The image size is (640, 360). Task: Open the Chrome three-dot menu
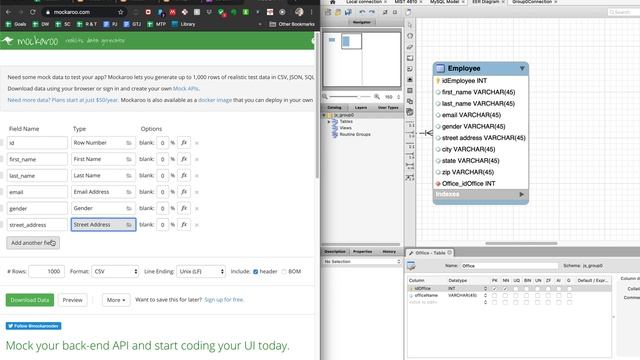311,12
